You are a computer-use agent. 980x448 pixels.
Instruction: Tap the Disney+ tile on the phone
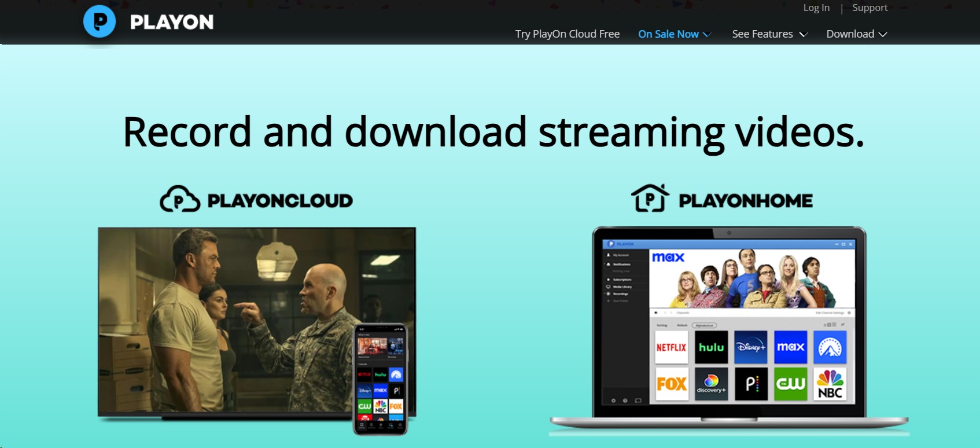[364, 391]
